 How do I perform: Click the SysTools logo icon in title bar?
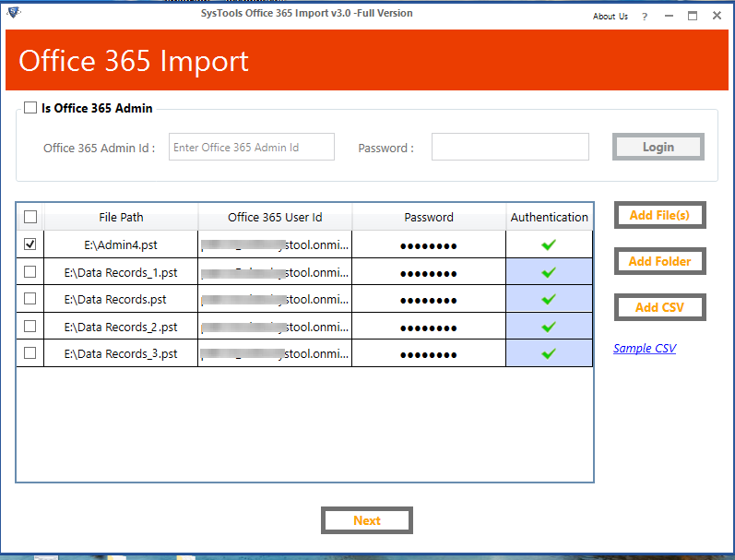(x=14, y=12)
